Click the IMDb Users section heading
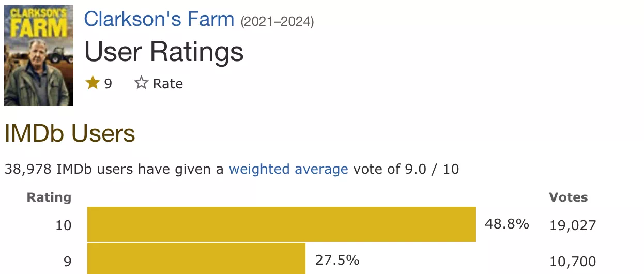The width and height of the screenshot is (644, 274). 70,134
